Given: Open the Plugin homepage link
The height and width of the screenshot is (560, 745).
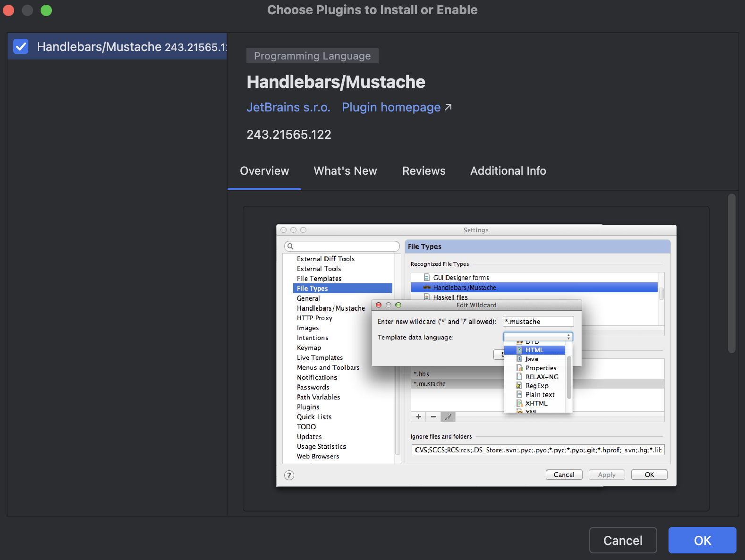Looking at the screenshot, I should click(391, 107).
